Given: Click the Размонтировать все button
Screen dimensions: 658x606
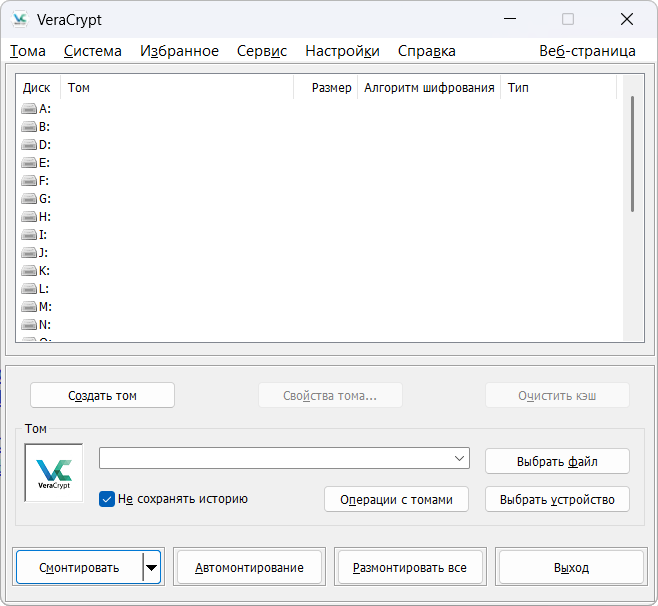Looking at the screenshot, I should click(x=409, y=568).
